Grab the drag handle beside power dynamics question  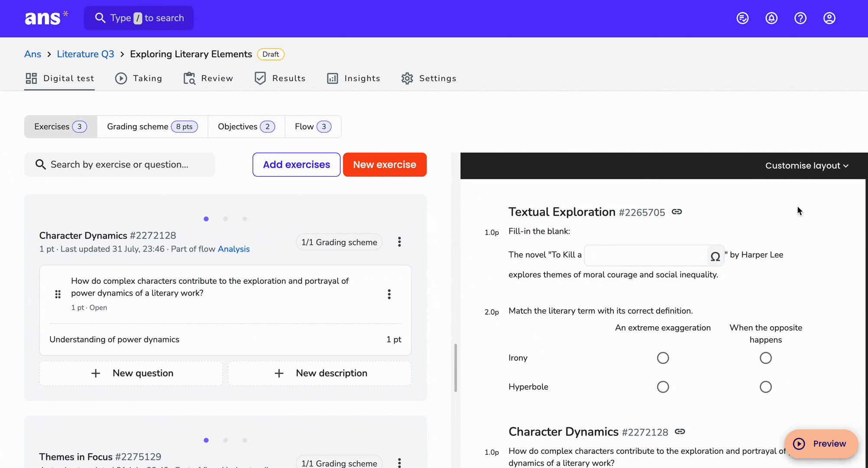[58, 294]
